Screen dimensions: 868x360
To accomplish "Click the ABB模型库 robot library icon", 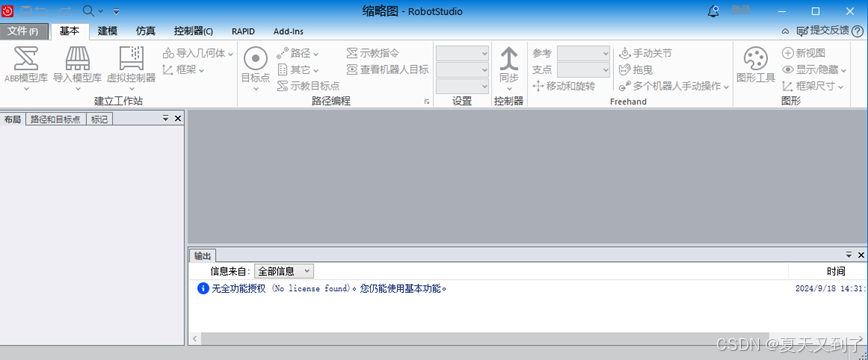I will [26, 59].
